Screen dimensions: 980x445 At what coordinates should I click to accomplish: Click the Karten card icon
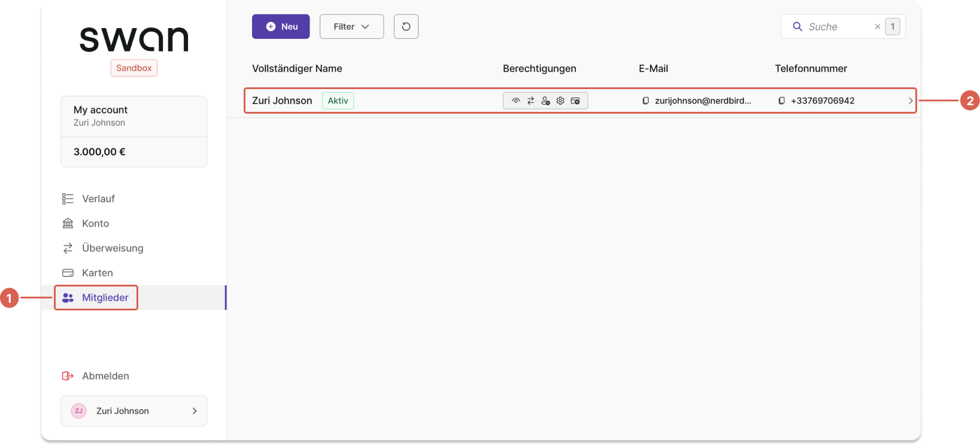pos(68,273)
